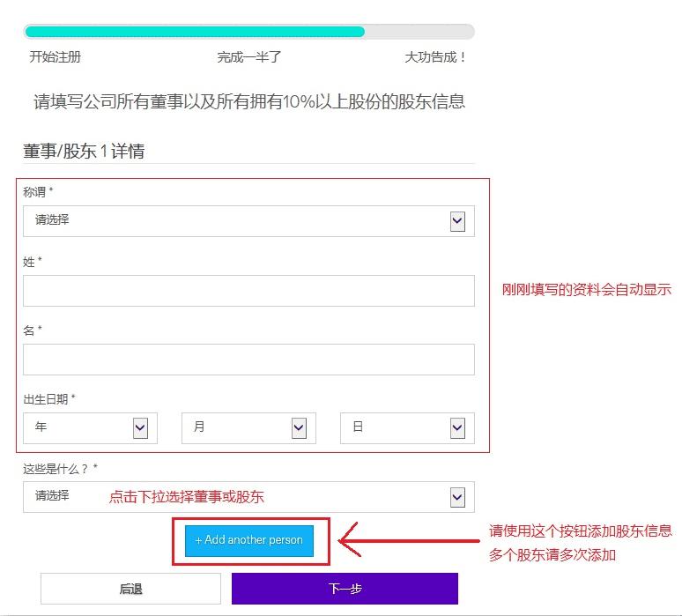
Task: Click the arrow icon on the 月 dropdown
Action: pos(299,428)
